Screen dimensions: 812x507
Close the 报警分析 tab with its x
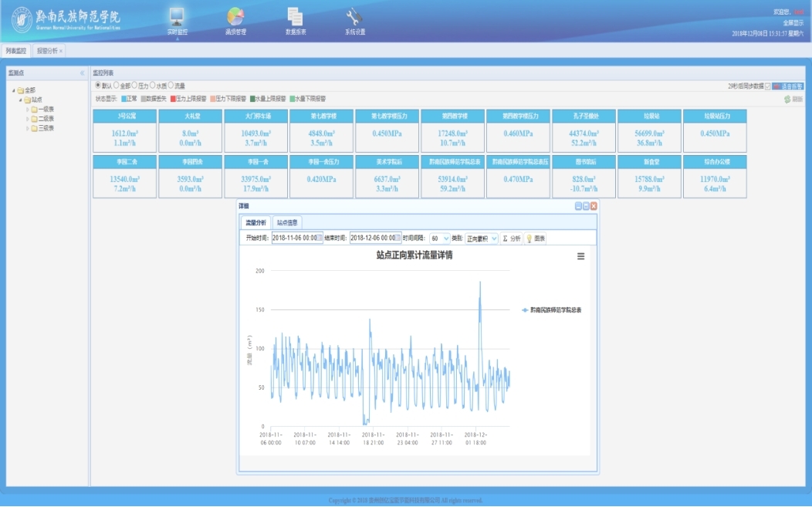60,51
